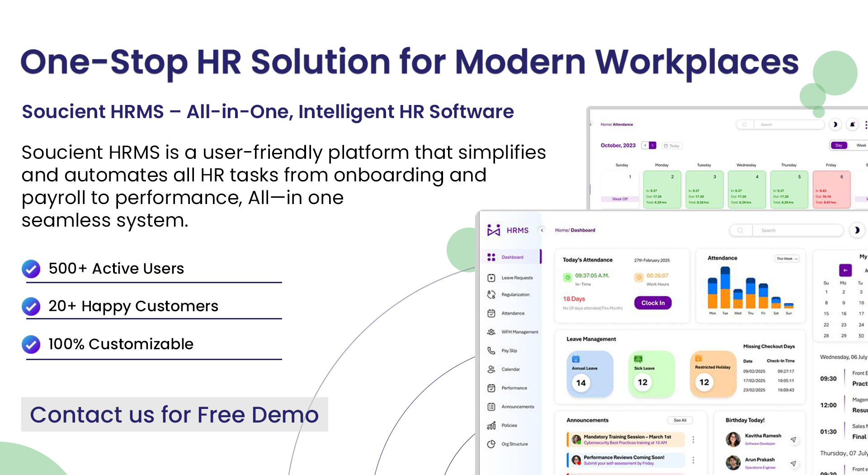Click search magnifier icon in Dashboard window
The width and height of the screenshot is (868, 475).
pyautogui.click(x=740, y=230)
